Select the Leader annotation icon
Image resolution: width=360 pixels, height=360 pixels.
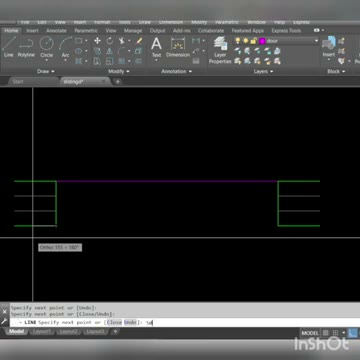[196, 51]
